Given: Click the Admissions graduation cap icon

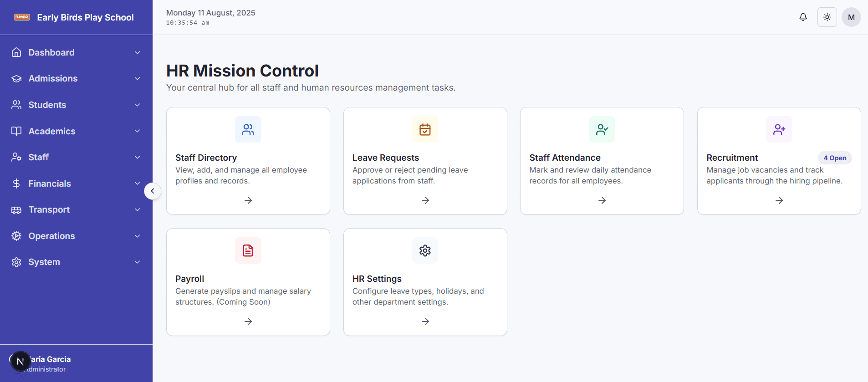Looking at the screenshot, I should coord(16,79).
